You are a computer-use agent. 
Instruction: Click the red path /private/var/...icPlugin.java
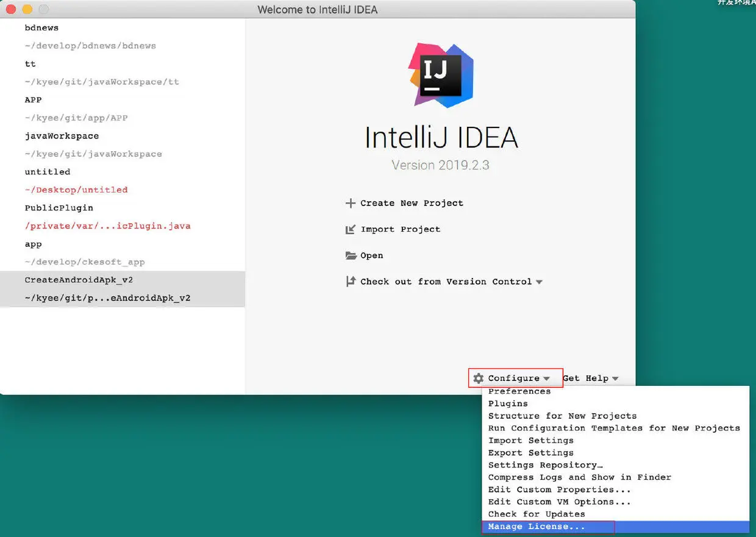tap(107, 226)
